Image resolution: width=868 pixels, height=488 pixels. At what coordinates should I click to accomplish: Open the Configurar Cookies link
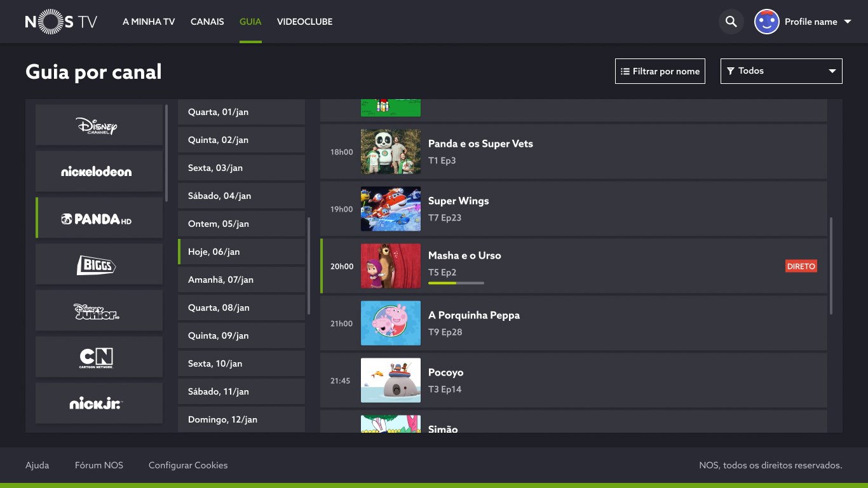(x=188, y=465)
